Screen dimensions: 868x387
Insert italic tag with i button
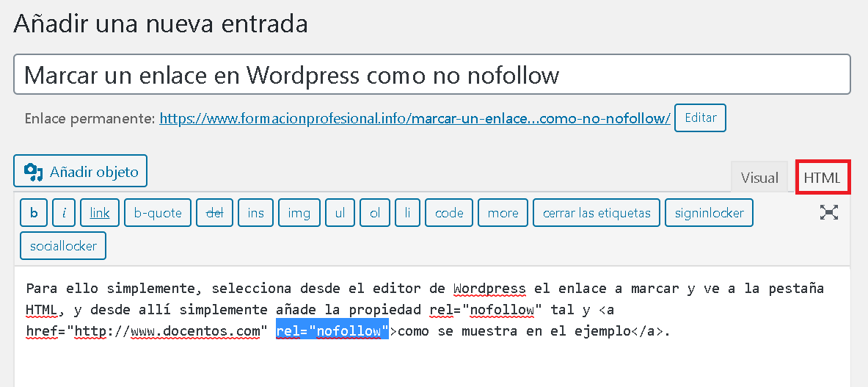(65, 213)
